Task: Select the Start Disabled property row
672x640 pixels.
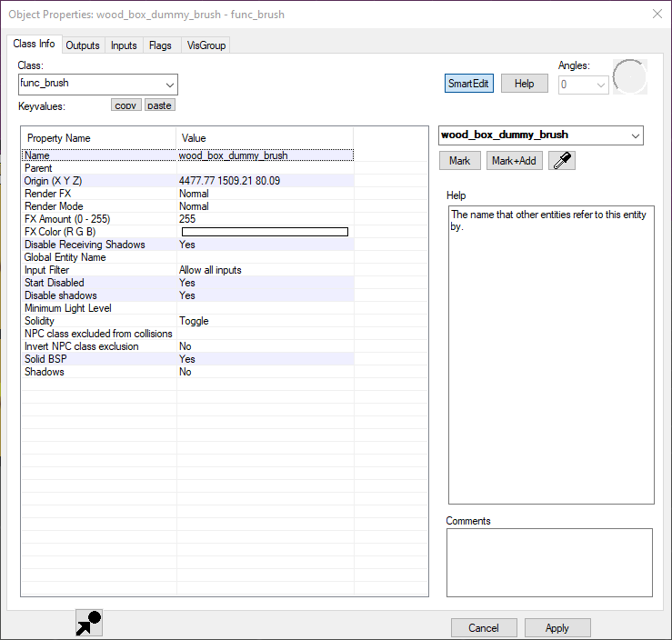Action: click(x=187, y=283)
